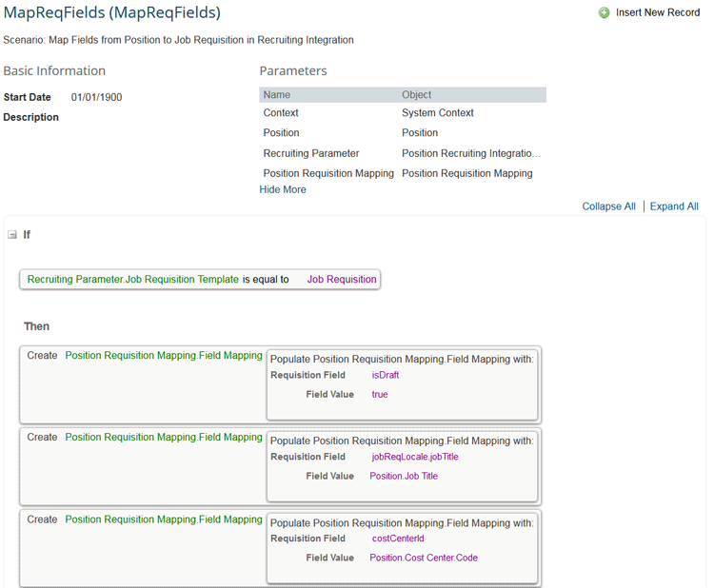Click Expand All link

(674, 206)
